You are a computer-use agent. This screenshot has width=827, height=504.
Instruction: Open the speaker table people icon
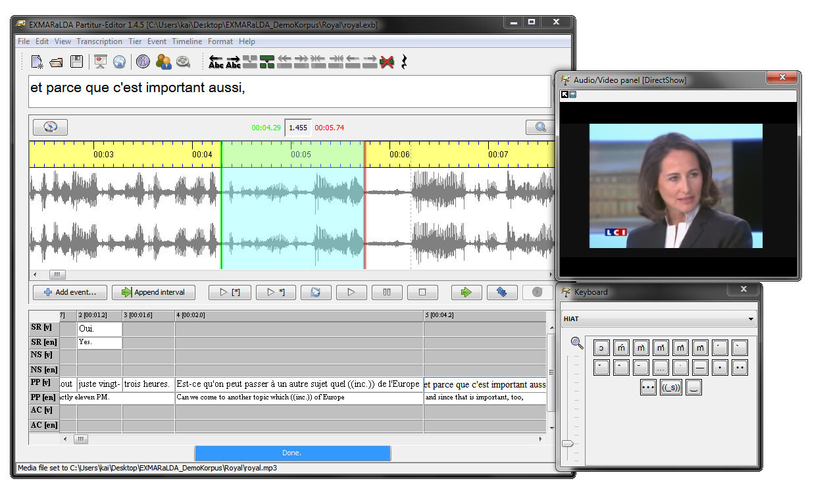(x=163, y=63)
